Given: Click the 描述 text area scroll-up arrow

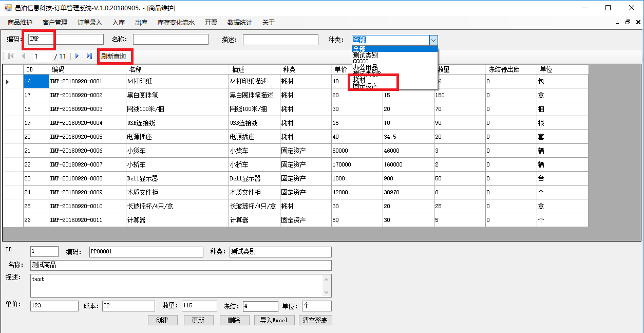Looking at the screenshot, I should [327, 280].
